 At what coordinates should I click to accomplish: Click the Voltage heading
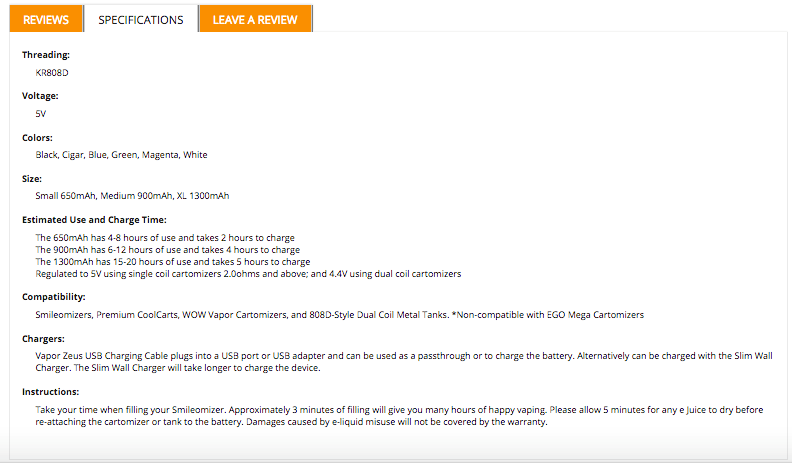coord(40,96)
